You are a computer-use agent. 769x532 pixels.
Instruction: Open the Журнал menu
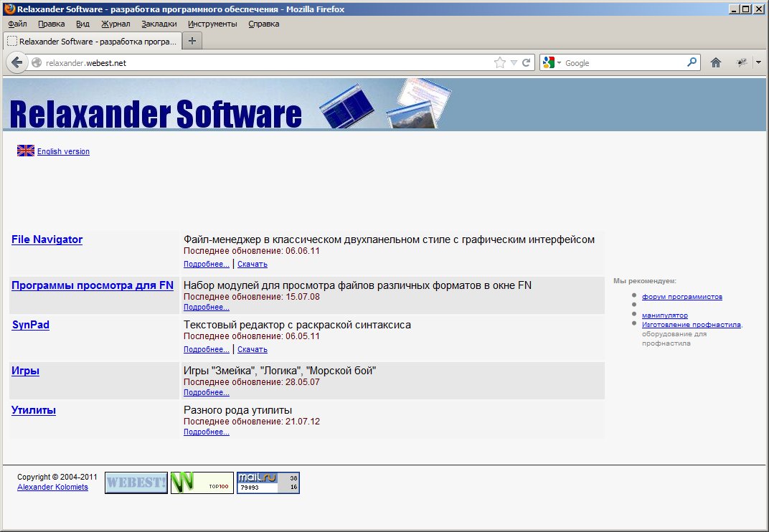click(115, 24)
